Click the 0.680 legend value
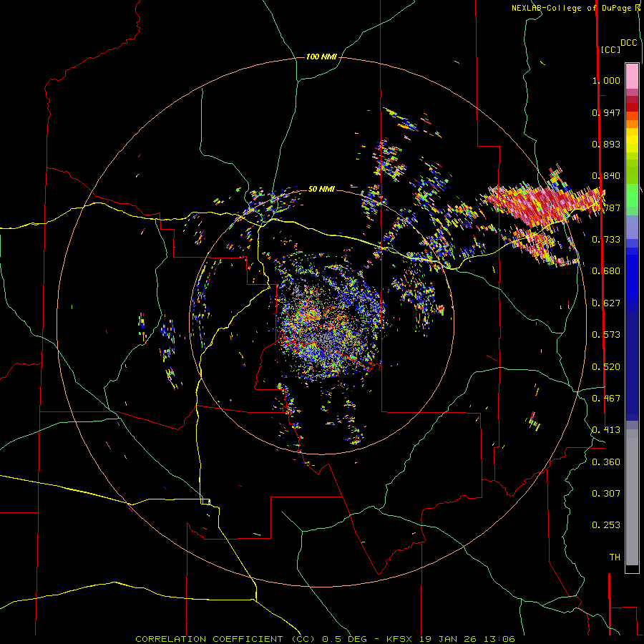This screenshot has width=644, height=644. (606, 271)
